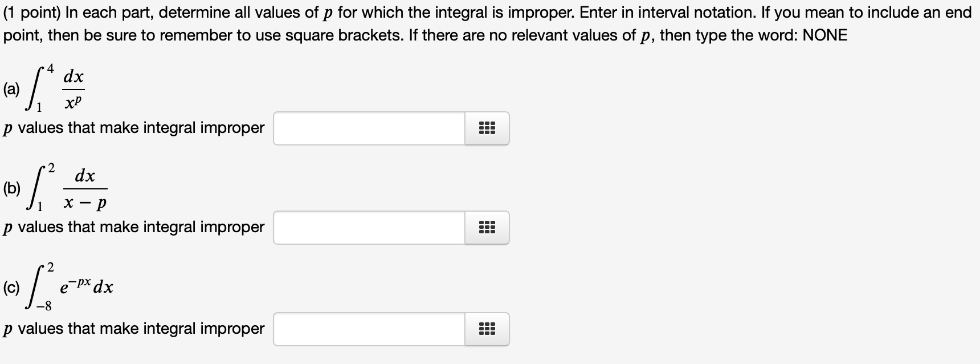Click the keypad icon beside the third answer box
The width and height of the screenshot is (980, 364).
click(486, 328)
